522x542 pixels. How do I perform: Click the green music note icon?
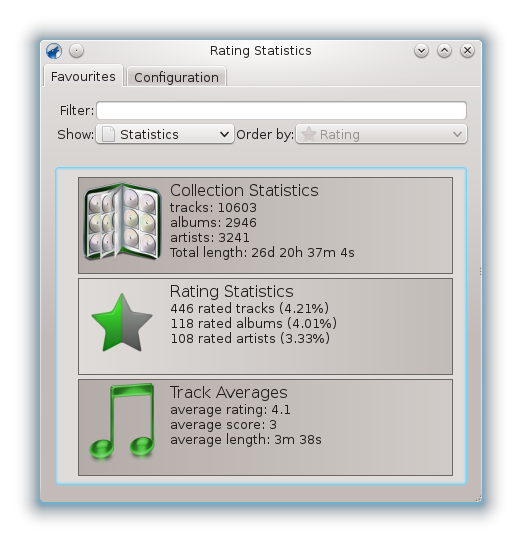point(122,421)
